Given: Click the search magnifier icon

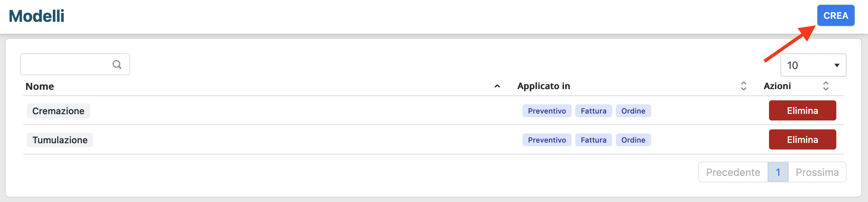Looking at the screenshot, I should [x=117, y=64].
